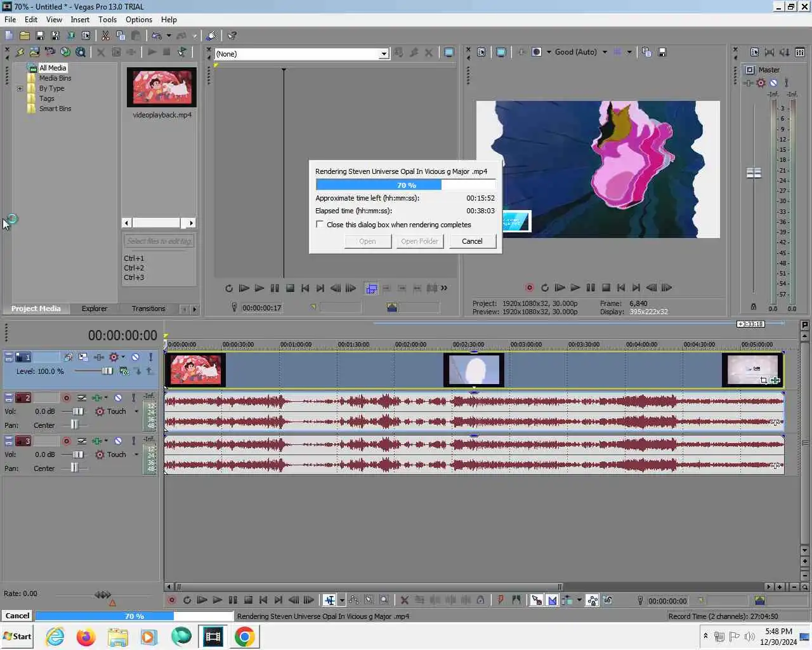Viewport: 812px width, 650px height.
Task: Open the (None) trimmer media dropdown
Action: [x=384, y=54]
